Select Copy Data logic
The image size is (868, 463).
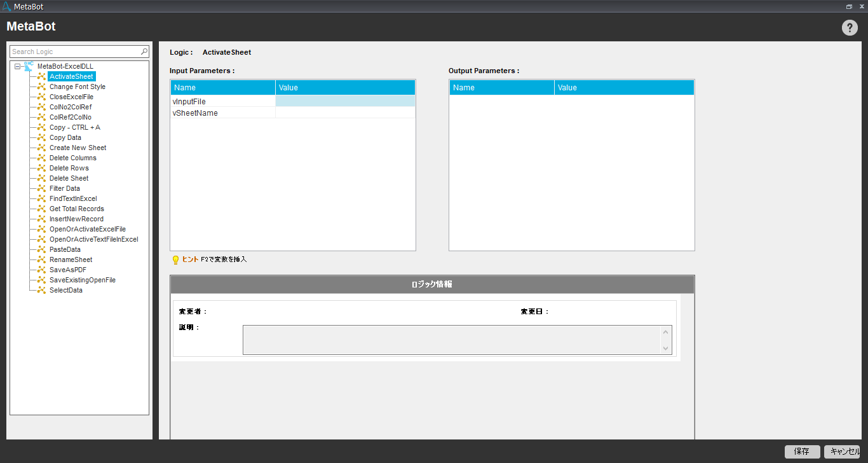(65, 137)
